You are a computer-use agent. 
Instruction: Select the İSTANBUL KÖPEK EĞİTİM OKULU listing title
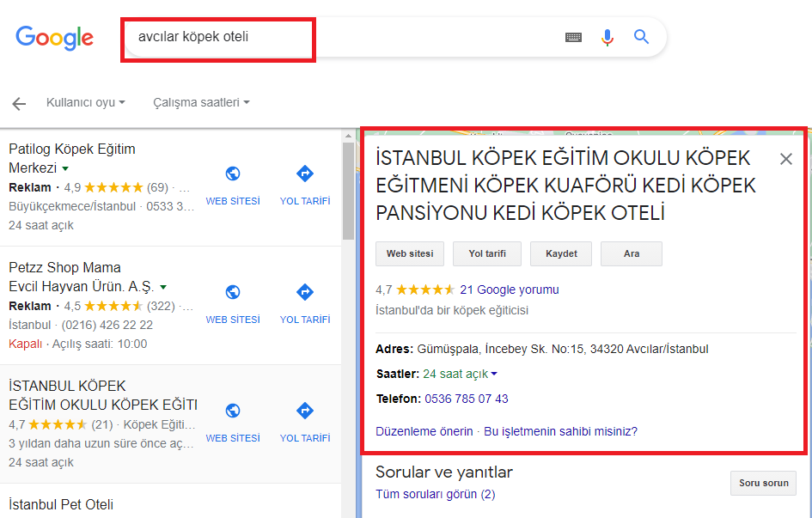tap(103, 395)
